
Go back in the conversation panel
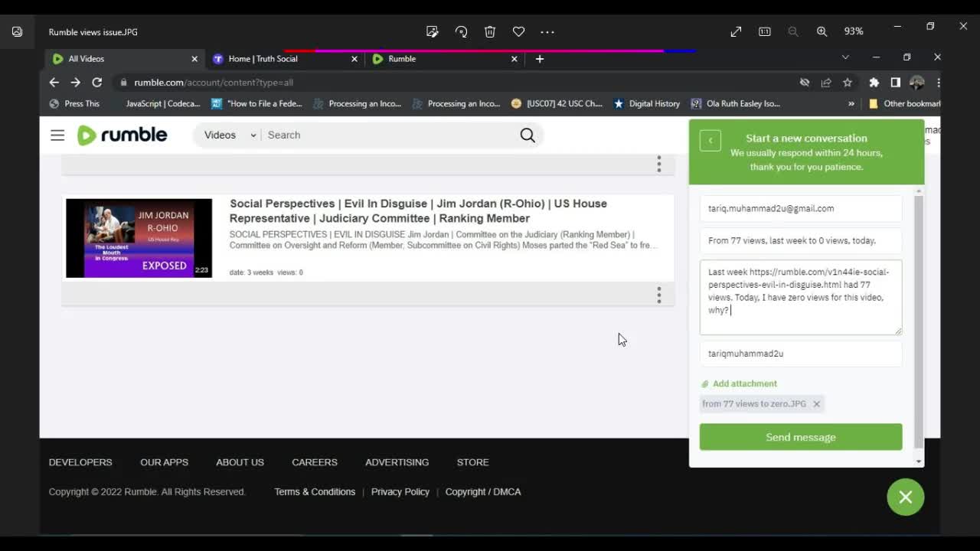click(x=710, y=140)
